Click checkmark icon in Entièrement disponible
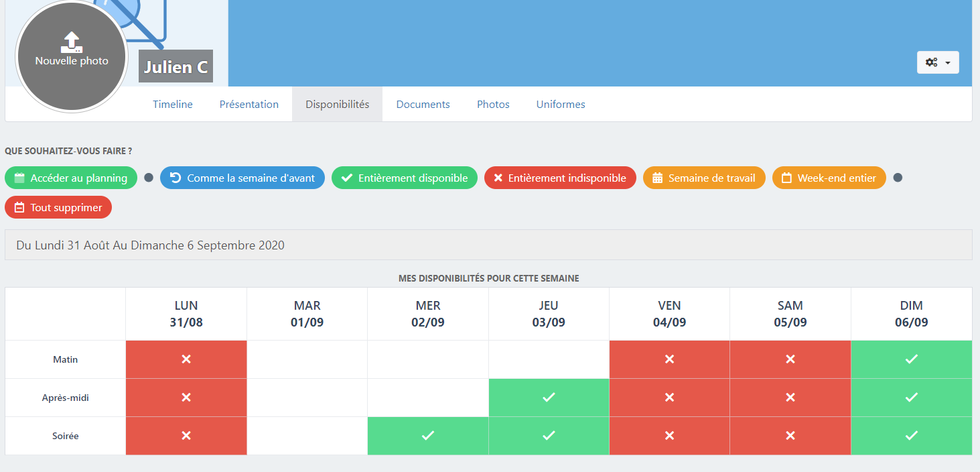Image resolution: width=980 pixels, height=472 pixels. [346, 178]
